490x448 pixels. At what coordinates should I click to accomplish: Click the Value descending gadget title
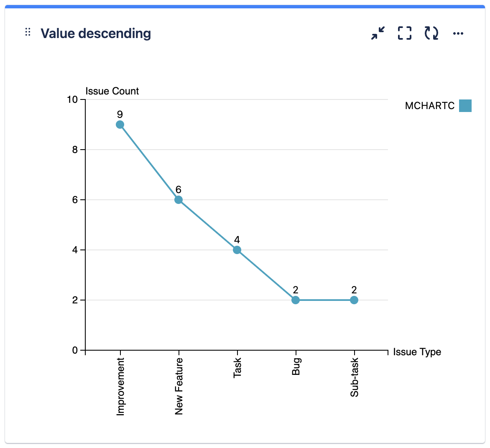pyautogui.click(x=96, y=33)
